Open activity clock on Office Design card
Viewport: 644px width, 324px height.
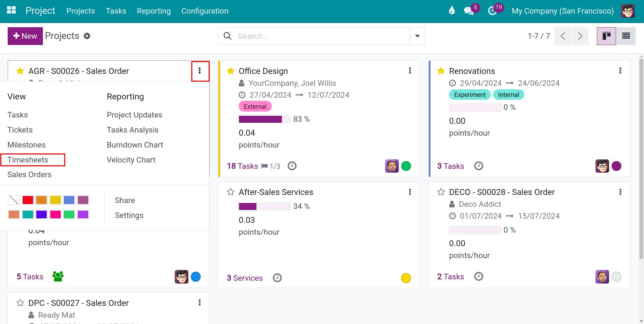pyautogui.click(x=292, y=166)
